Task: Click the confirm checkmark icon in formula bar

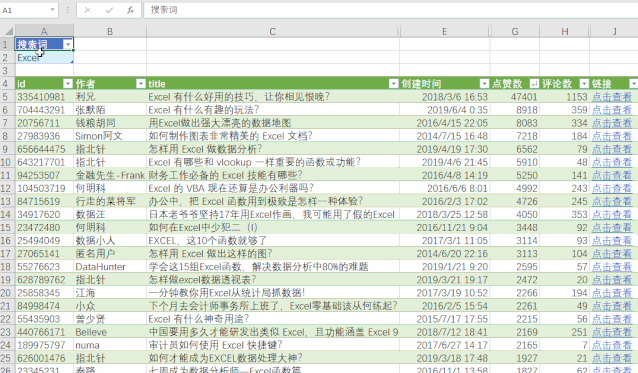Action: click(109, 10)
